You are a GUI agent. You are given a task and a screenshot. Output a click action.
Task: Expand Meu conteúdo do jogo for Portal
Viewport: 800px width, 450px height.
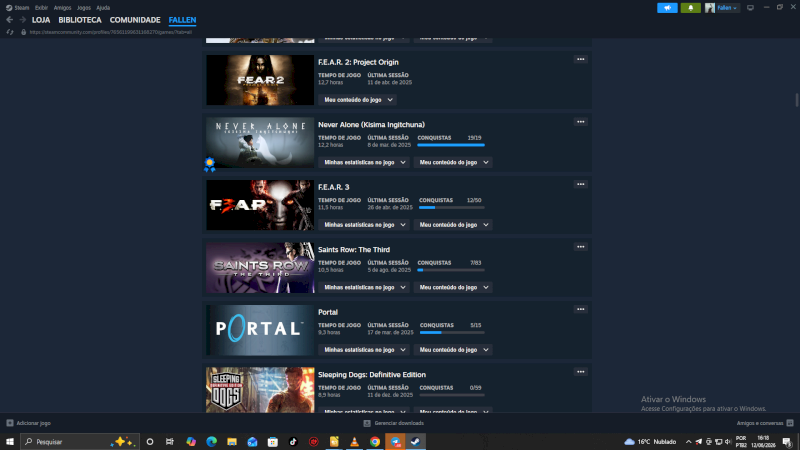point(453,350)
